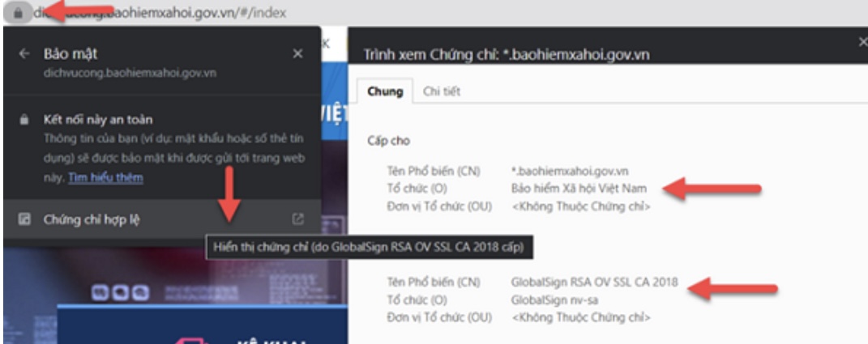Click the lock icon beside Kết nối này an toàn
This screenshot has height=344, width=868.
24,120
